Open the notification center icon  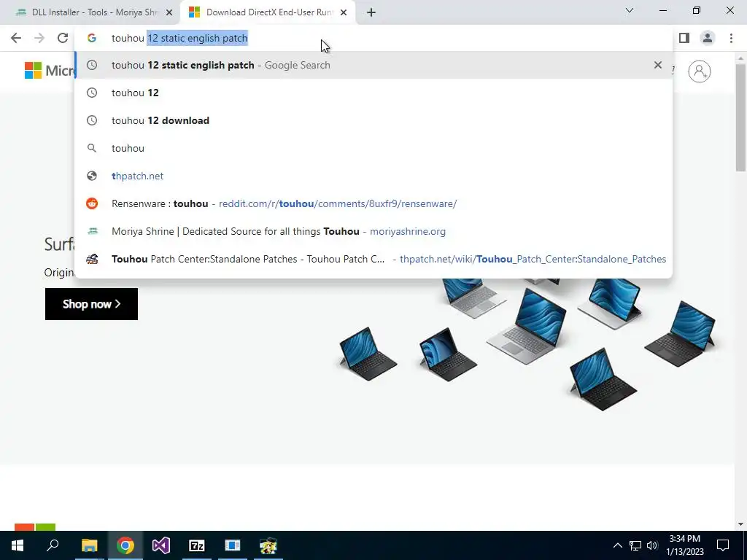pyautogui.click(x=723, y=545)
